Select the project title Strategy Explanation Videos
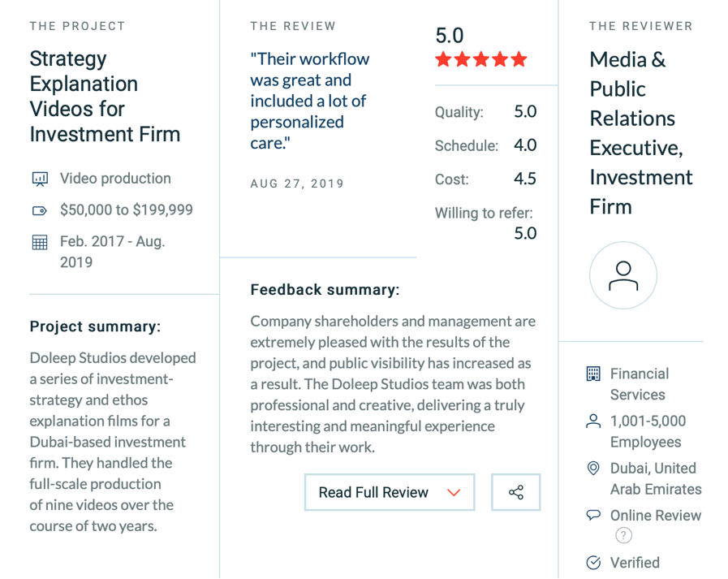This screenshot has height=579, width=728. tap(105, 96)
